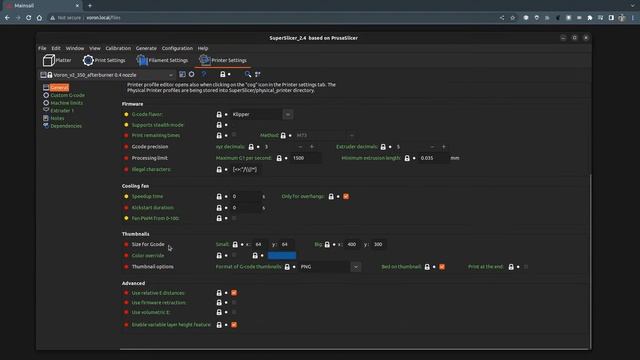Screen dimensions: 640x360
Task: Open G-code flavor Klipper dropdown
Action: tap(288, 114)
